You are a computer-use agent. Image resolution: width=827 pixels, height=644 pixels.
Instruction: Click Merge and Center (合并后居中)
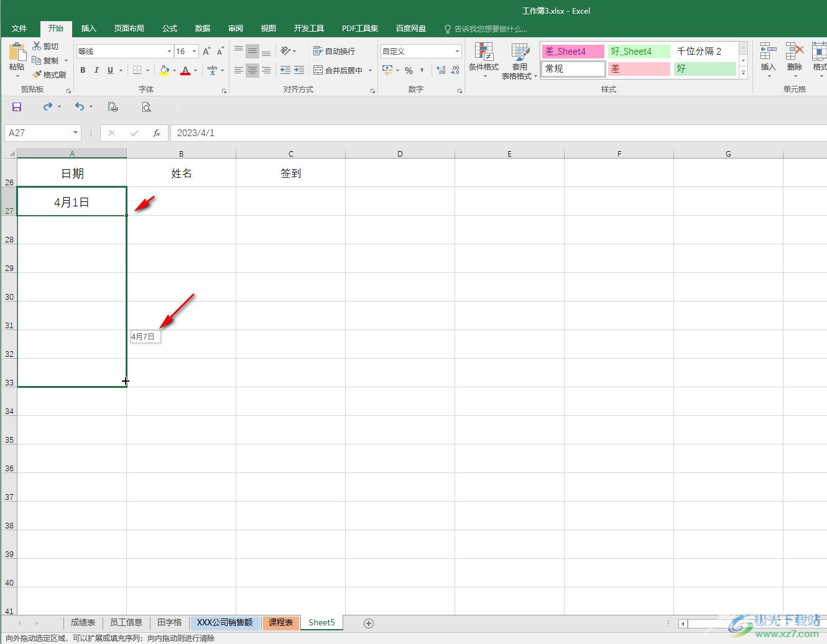(338, 70)
